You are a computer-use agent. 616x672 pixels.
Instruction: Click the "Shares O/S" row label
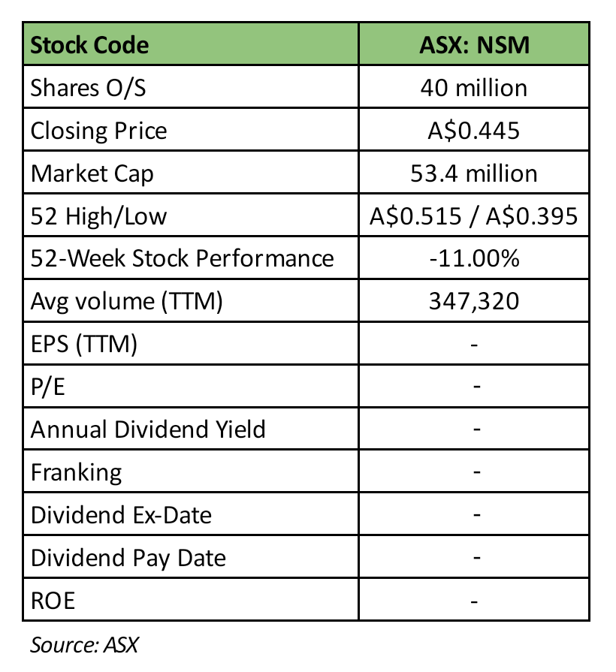(x=88, y=88)
